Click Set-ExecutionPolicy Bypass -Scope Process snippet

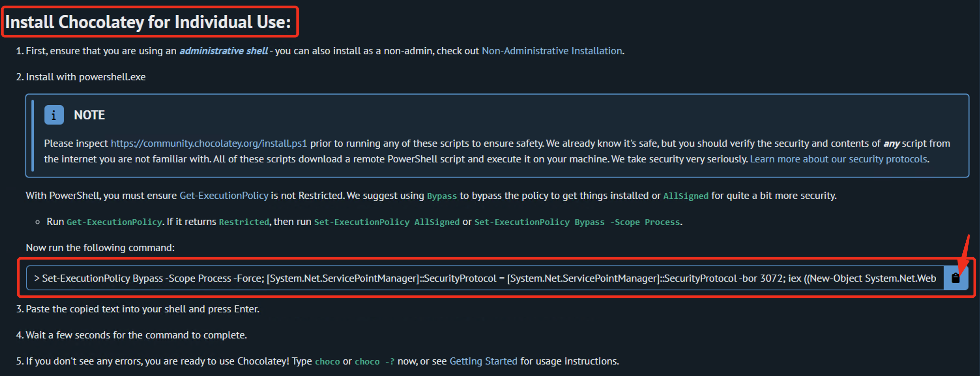pyautogui.click(x=577, y=222)
